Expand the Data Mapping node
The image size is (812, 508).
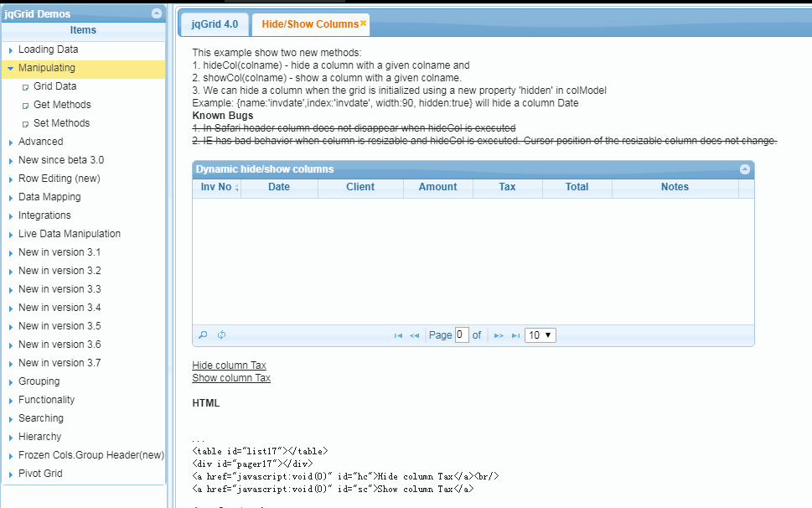(10, 198)
